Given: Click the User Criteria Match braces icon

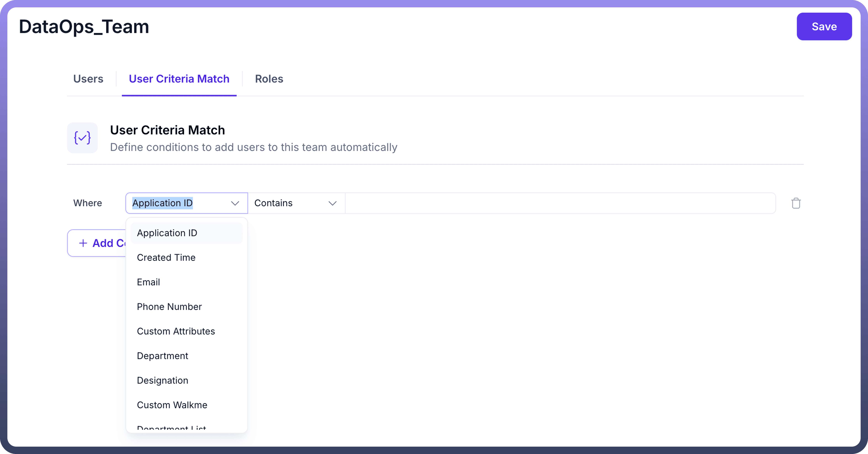Looking at the screenshot, I should point(82,138).
